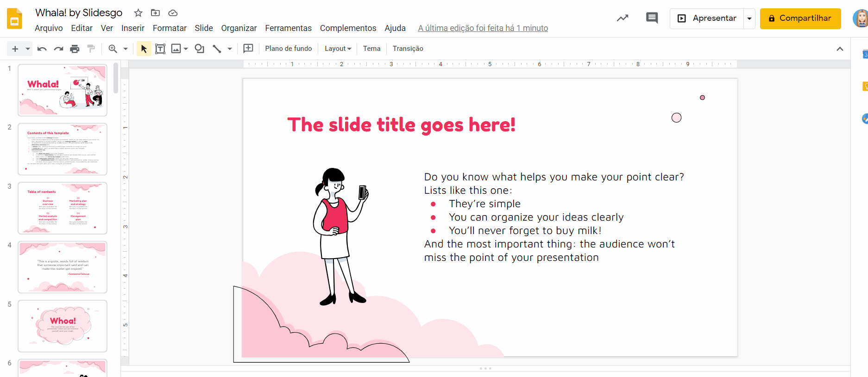This screenshot has height=377, width=868.
Task: Click the Transição button
Action: (x=408, y=49)
